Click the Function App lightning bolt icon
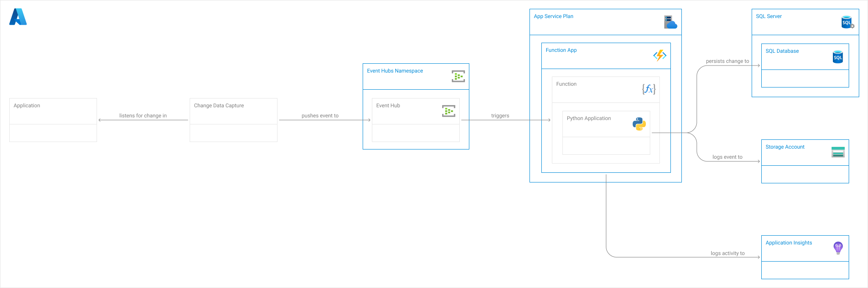 point(660,55)
